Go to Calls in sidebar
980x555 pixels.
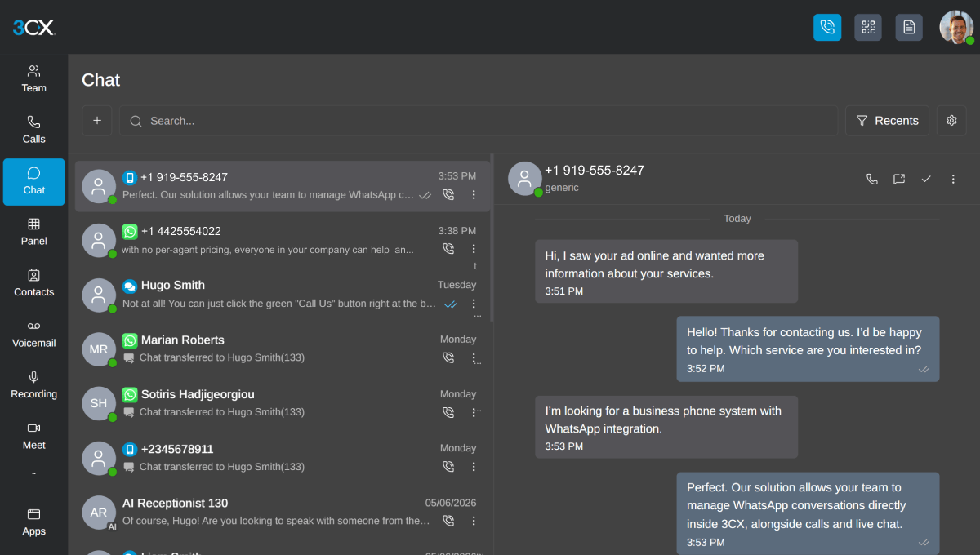[x=34, y=130]
